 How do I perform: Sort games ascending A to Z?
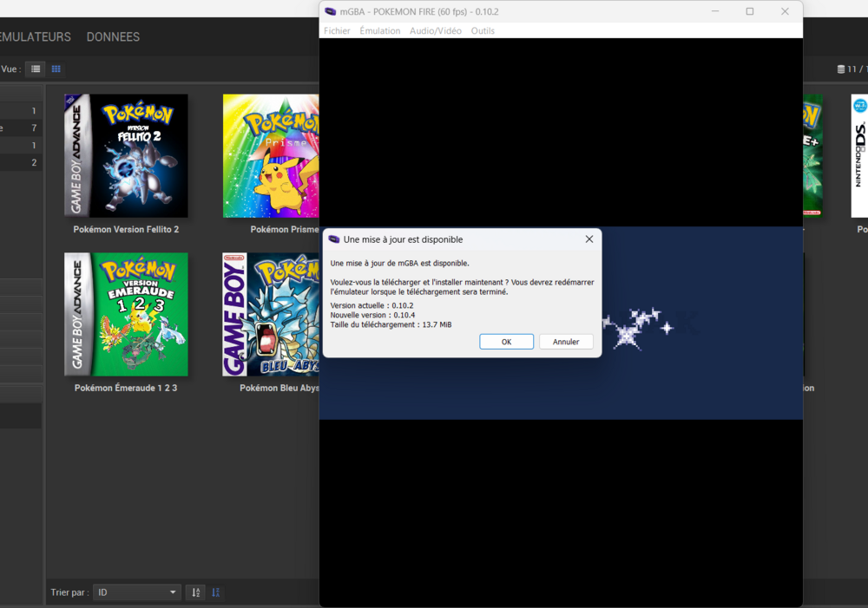[196, 592]
